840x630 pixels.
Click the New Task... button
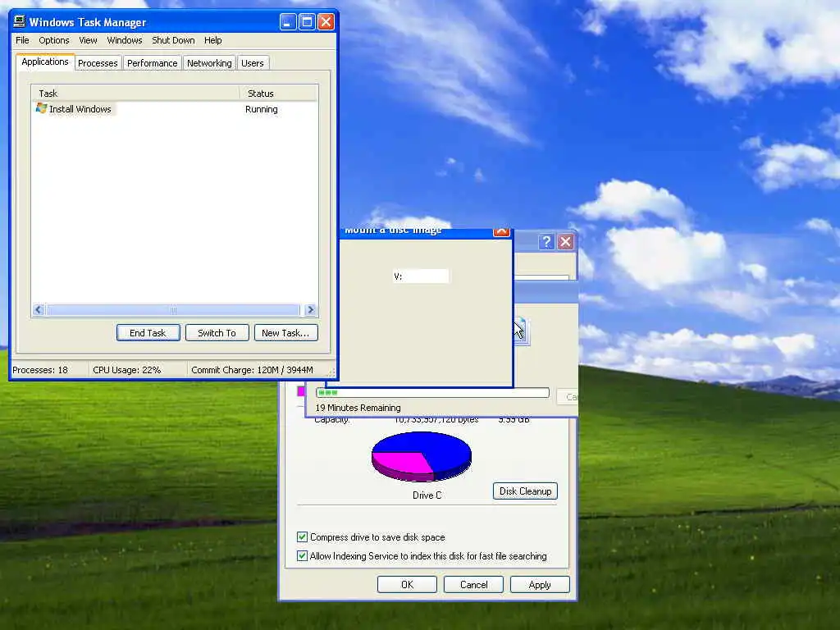pyautogui.click(x=285, y=333)
